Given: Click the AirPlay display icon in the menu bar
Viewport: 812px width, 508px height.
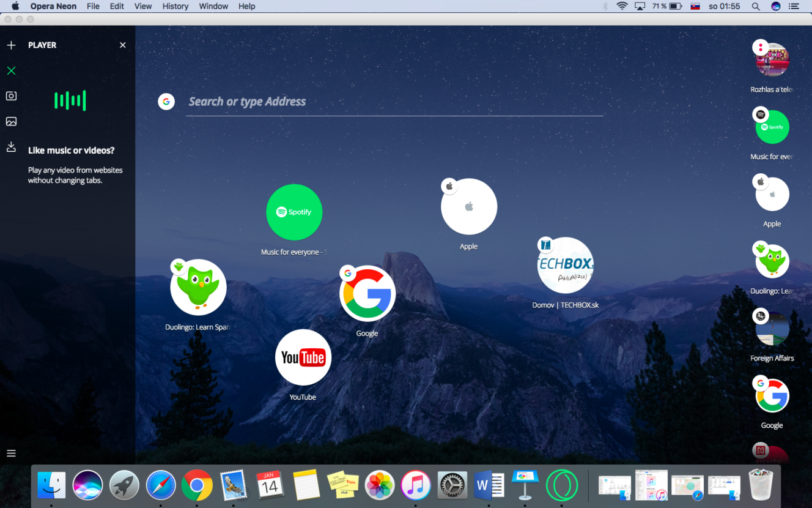Looking at the screenshot, I should tap(640, 6).
